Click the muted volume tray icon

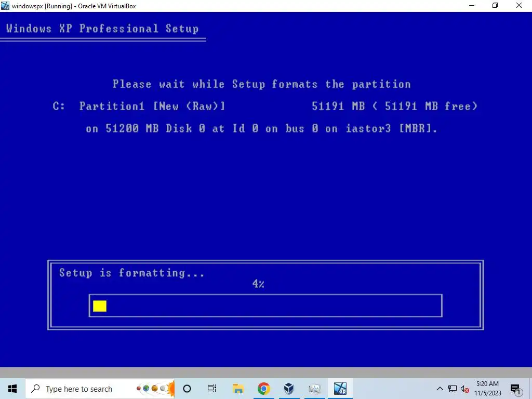click(465, 389)
